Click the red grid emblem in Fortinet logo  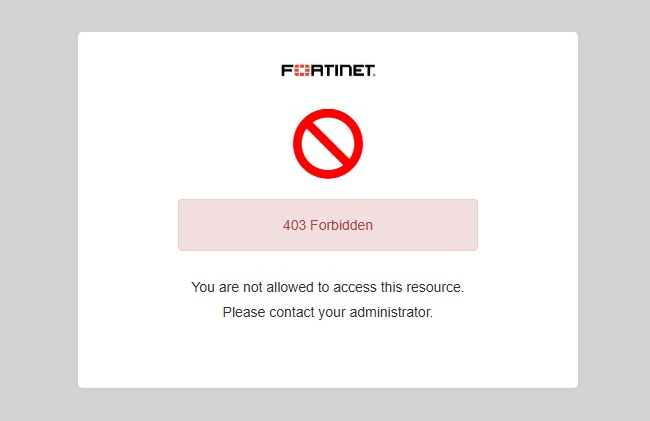[x=299, y=71]
